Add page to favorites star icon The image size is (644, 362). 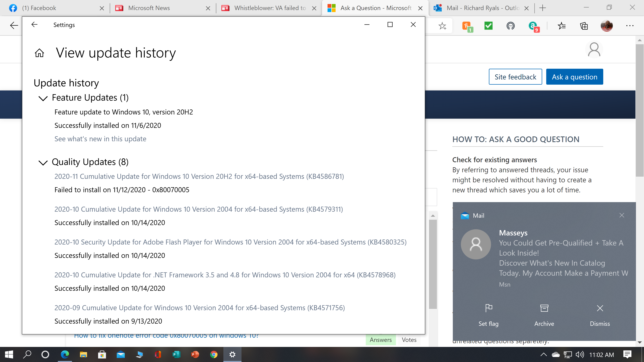point(442,26)
